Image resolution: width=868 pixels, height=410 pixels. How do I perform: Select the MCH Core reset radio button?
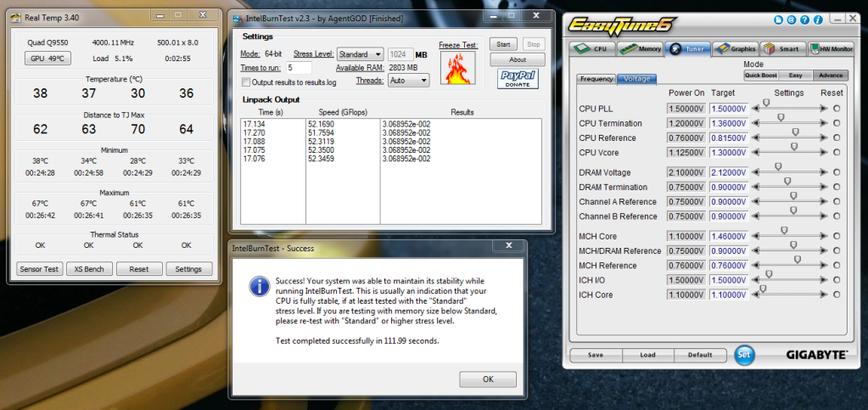click(837, 237)
